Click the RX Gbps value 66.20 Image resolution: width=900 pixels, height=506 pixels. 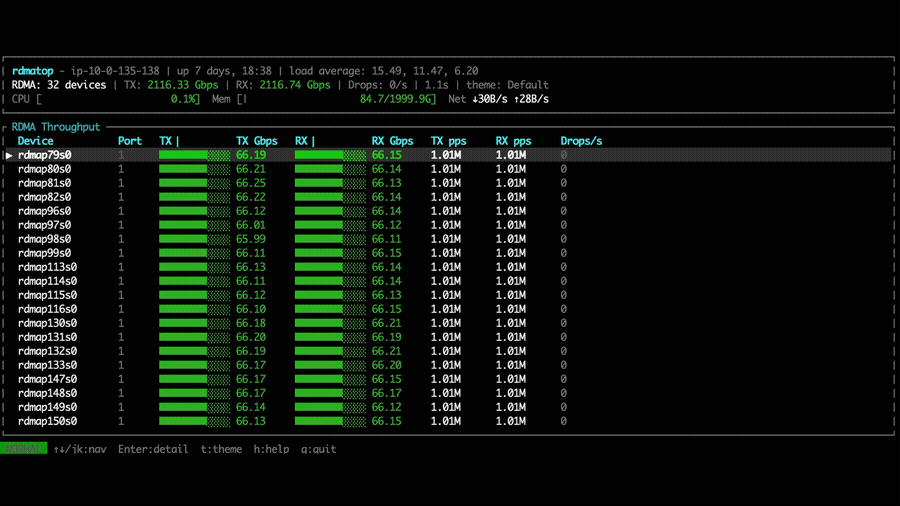pos(386,365)
